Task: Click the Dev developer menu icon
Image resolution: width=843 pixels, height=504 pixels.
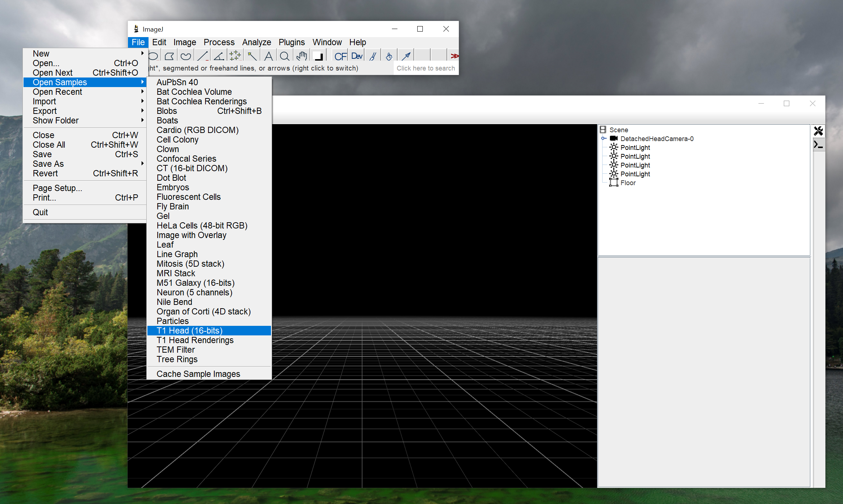Action: point(357,56)
